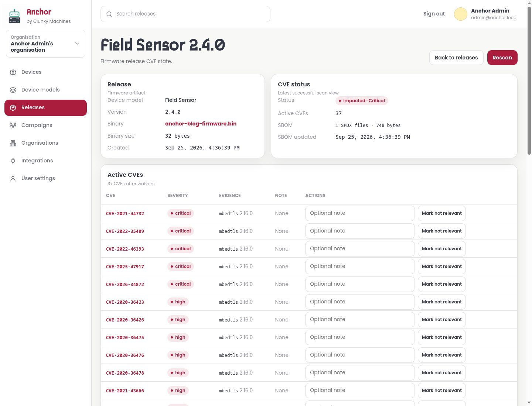Click the EVIDENCE column header

[230, 196]
